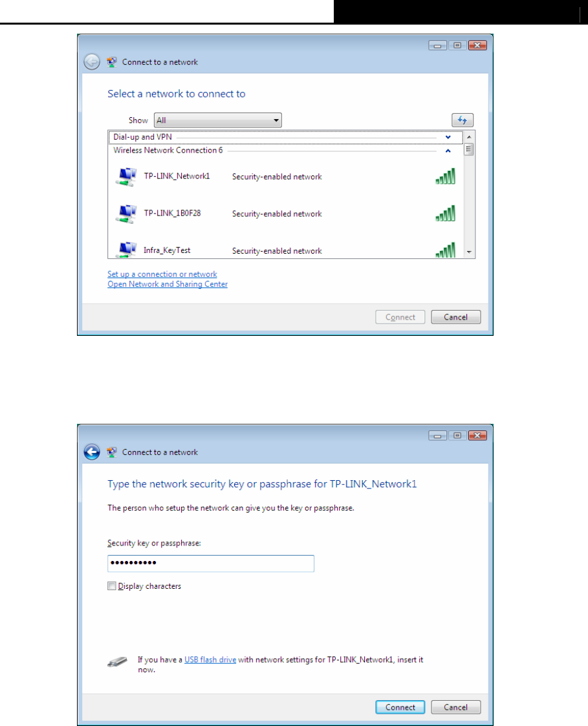Click the signal strength bars for TP-LINK_Network1
The height and width of the screenshot is (726, 588).
tap(446, 177)
